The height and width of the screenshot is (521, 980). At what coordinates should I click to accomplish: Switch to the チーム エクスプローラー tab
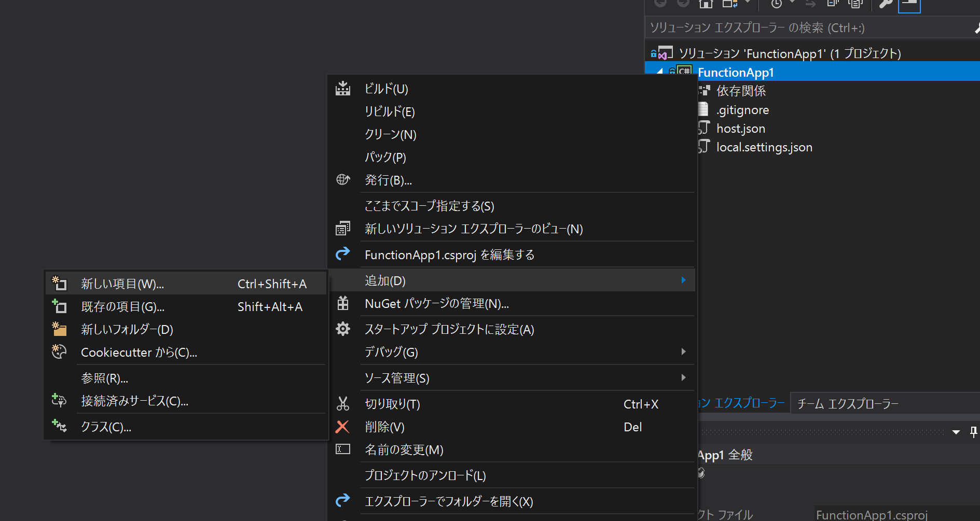click(848, 403)
